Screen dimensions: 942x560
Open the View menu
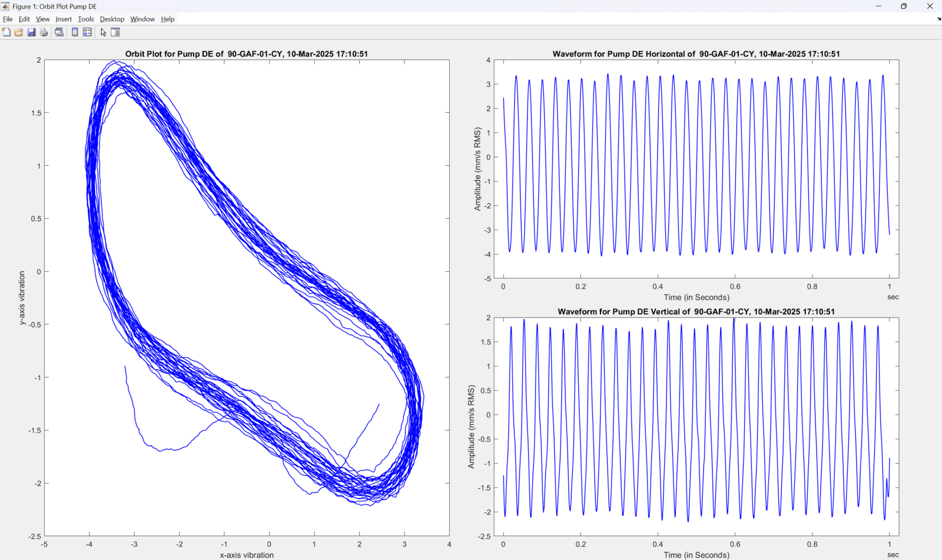pos(42,19)
